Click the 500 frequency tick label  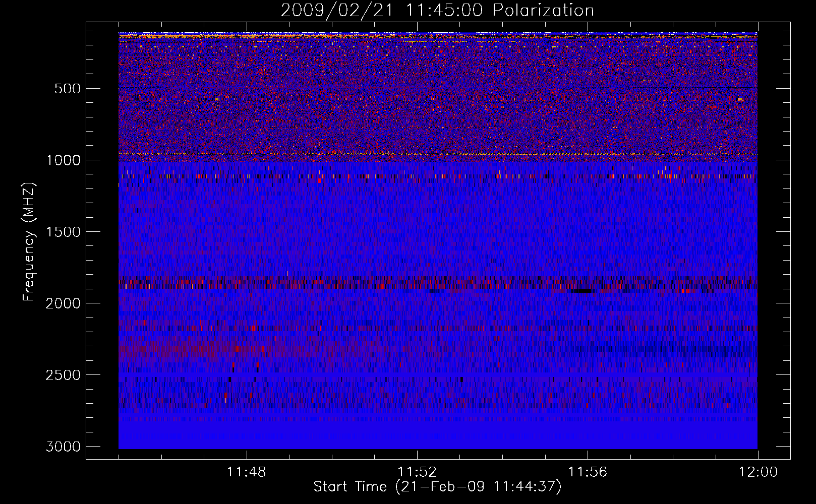(68, 89)
